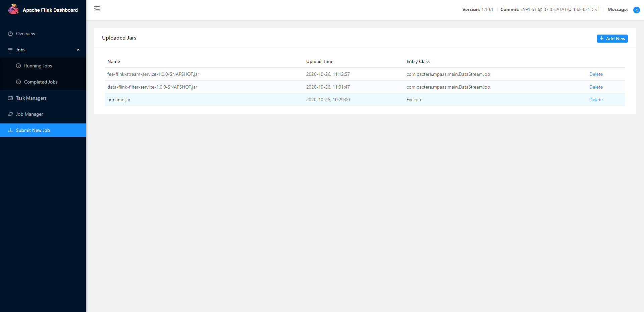644x312 pixels.
Task: Delete the fee-flink-stream-service jar
Action: tap(596, 74)
